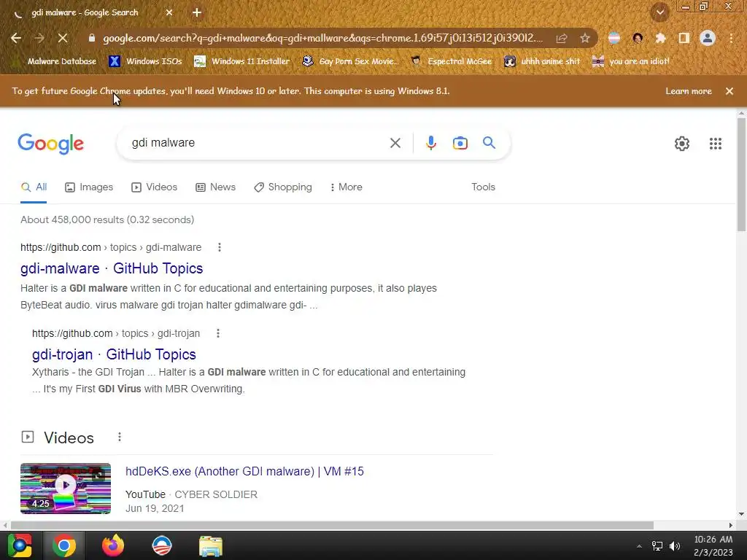Select the All results tab
The height and width of the screenshot is (560, 747).
tap(34, 187)
